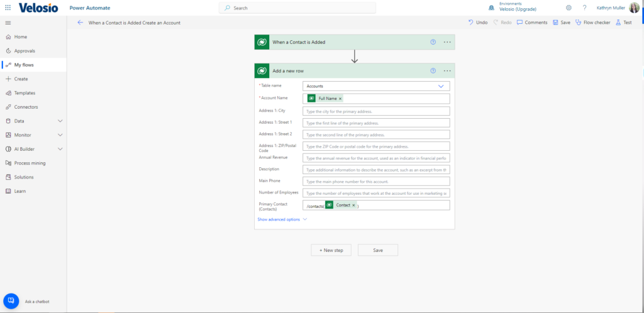Remove the Full Name dynamic token
644x313 pixels.
pyautogui.click(x=340, y=99)
